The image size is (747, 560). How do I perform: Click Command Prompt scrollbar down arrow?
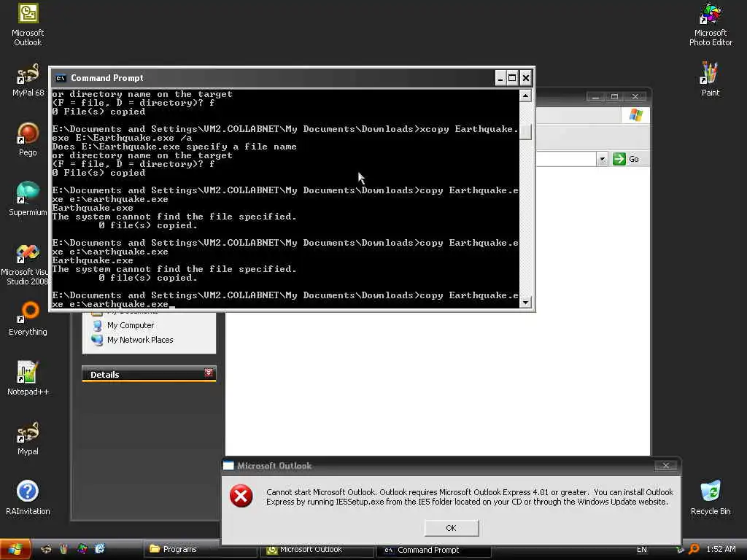525,302
